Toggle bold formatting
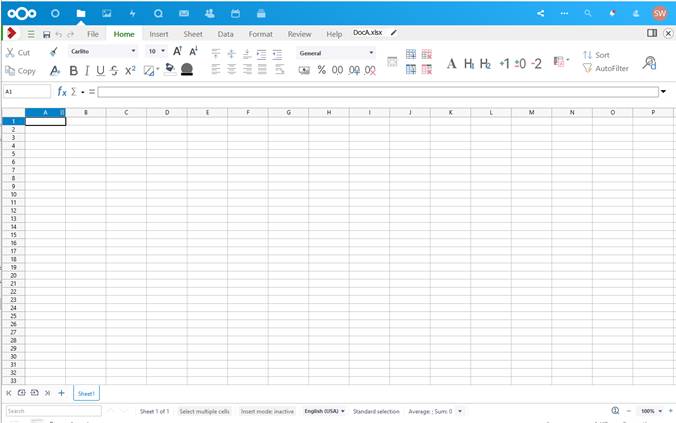The height and width of the screenshot is (423, 676). click(74, 70)
